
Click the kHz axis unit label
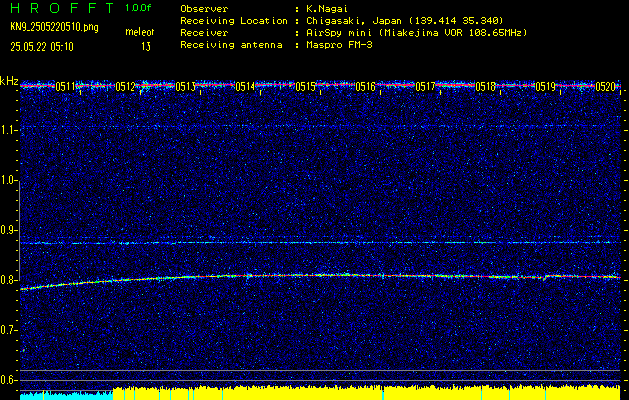[x=9, y=81]
